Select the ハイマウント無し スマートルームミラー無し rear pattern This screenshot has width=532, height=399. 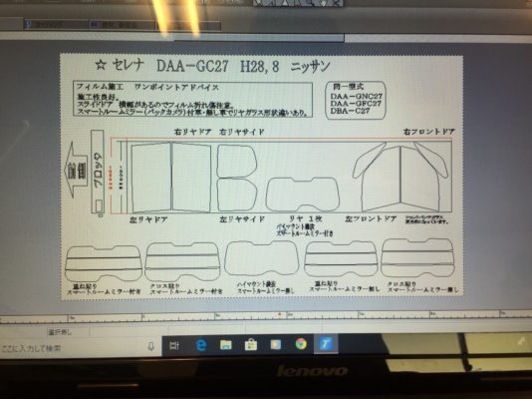click(x=262, y=258)
